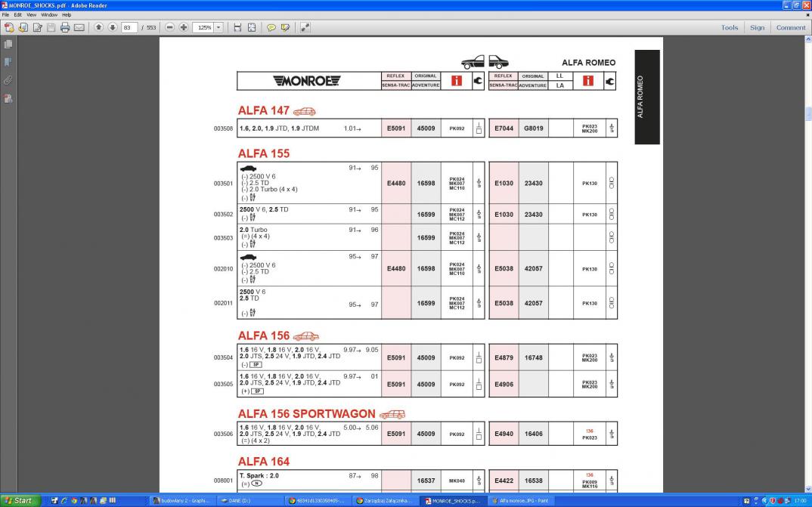
Task: Click part number E4940 in Sportwagon row
Action: (x=504, y=434)
